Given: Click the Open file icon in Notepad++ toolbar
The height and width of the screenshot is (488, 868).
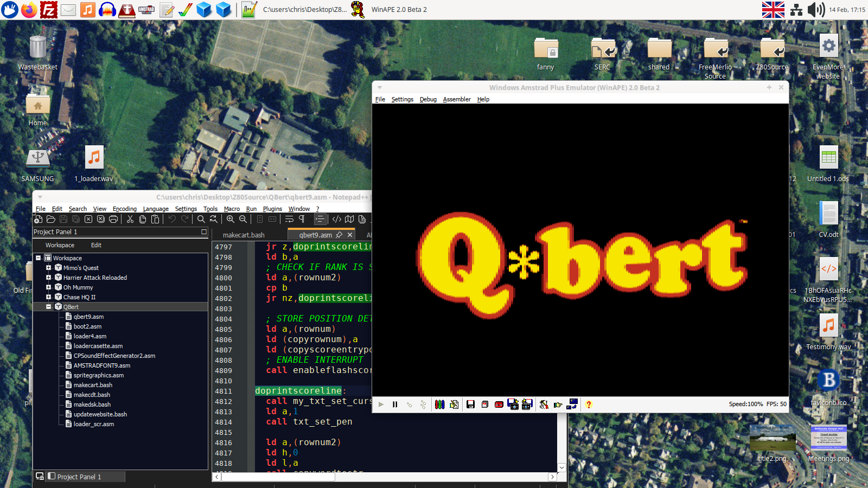Looking at the screenshot, I should (51, 219).
